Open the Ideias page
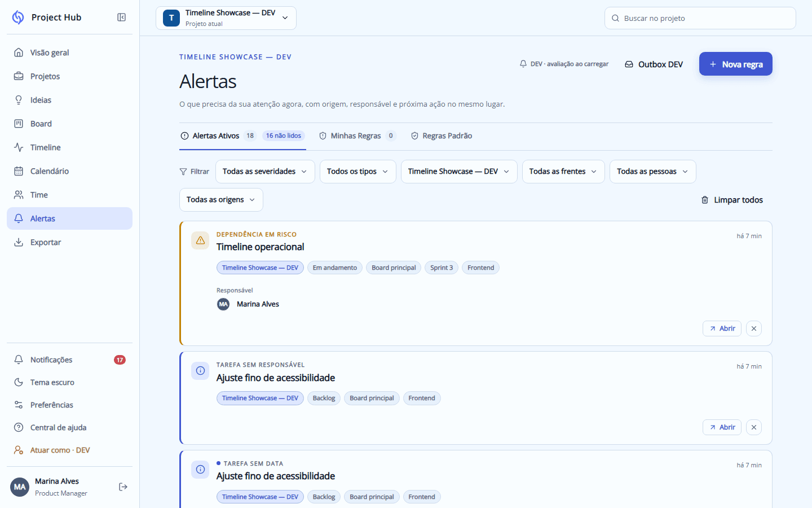This screenshot has width=812, height=508. (x=69, y=100)
